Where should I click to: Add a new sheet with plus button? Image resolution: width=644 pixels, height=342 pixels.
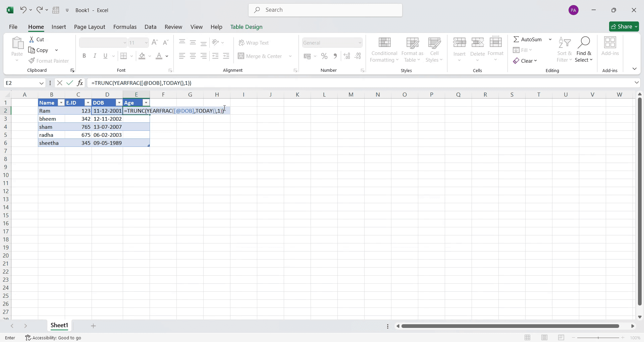pyautogui.click(x=93, y=326)
